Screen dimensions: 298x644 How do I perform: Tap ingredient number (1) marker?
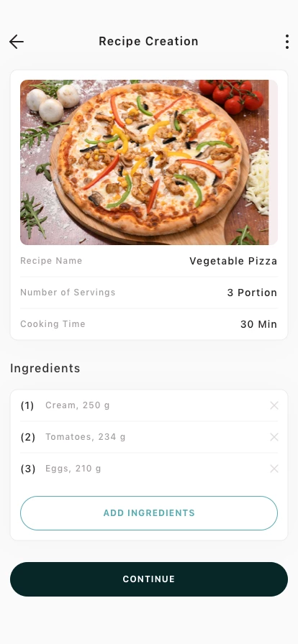pyautogui.click(x=27, y=405)
